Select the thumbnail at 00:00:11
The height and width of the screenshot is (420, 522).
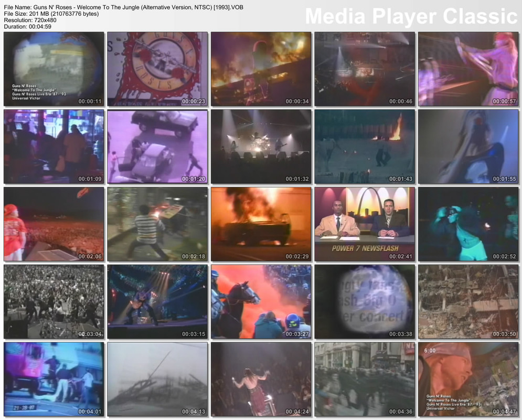(x=54, y=69)
